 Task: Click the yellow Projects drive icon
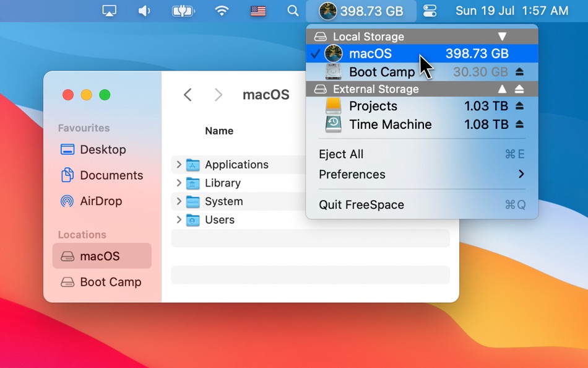(334, 106)
